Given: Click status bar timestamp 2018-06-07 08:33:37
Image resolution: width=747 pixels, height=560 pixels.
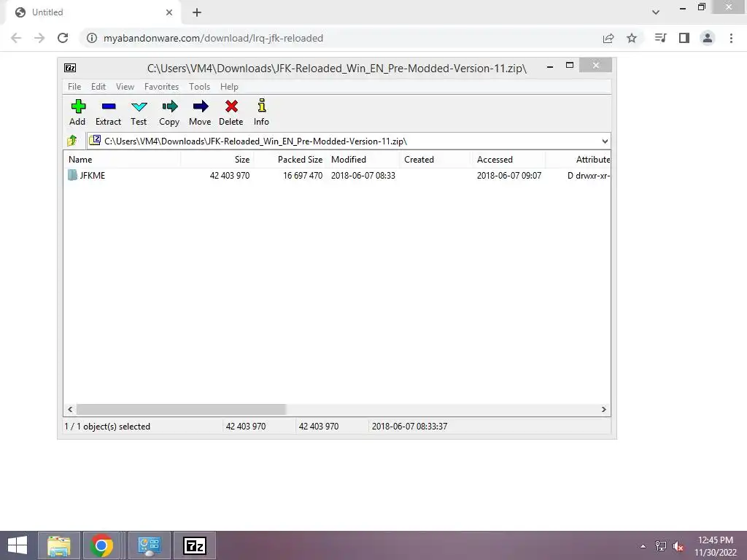Looking at the screenshot, I should [409, 426].
